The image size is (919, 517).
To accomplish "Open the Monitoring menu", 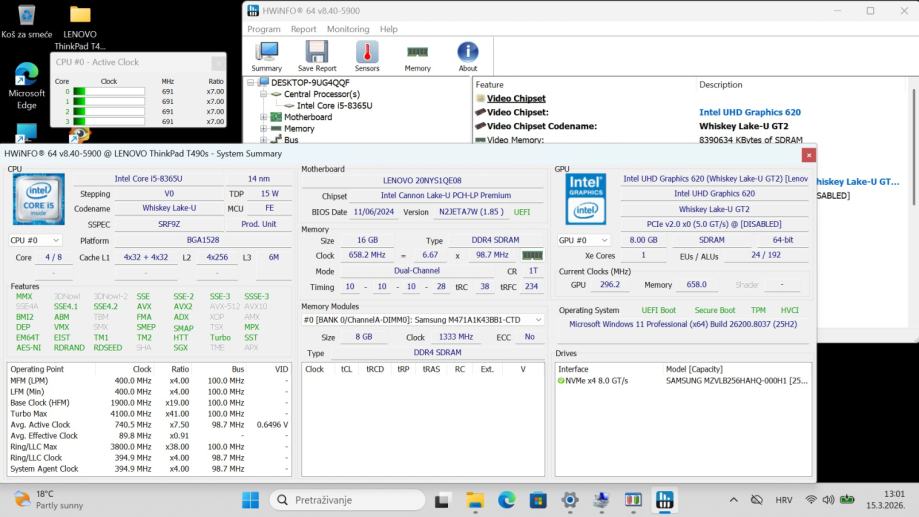I will [347, 29].
